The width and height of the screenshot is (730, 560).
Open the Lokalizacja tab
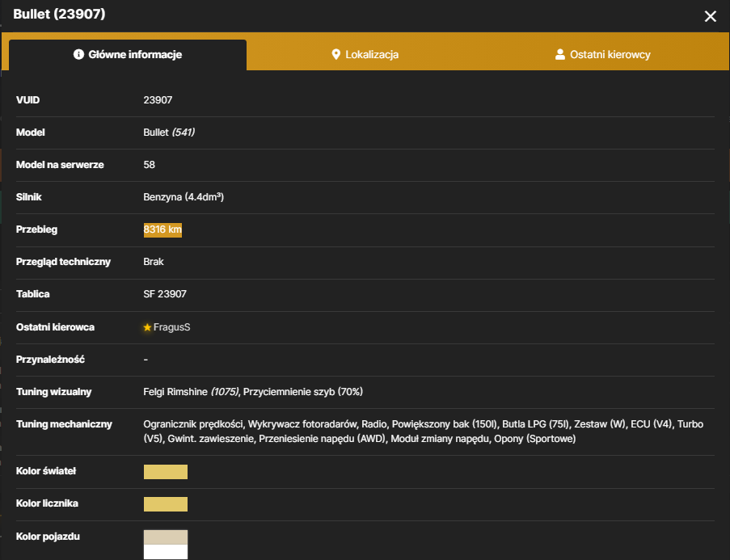pyautogui.click(x=365, y=54)
